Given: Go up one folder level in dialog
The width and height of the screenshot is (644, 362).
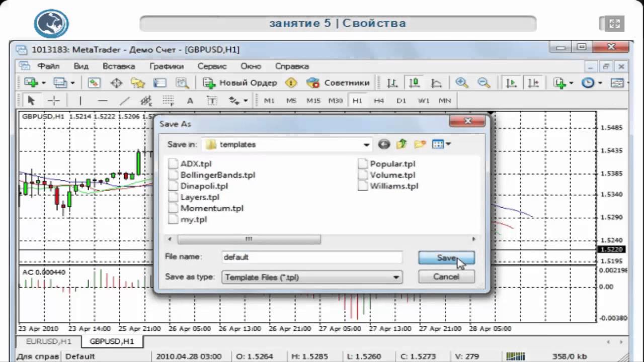Looking at the screenshot, I should coord(401,144).
